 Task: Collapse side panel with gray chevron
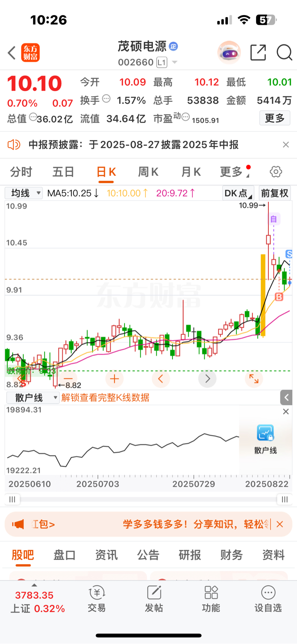[286, 397]
